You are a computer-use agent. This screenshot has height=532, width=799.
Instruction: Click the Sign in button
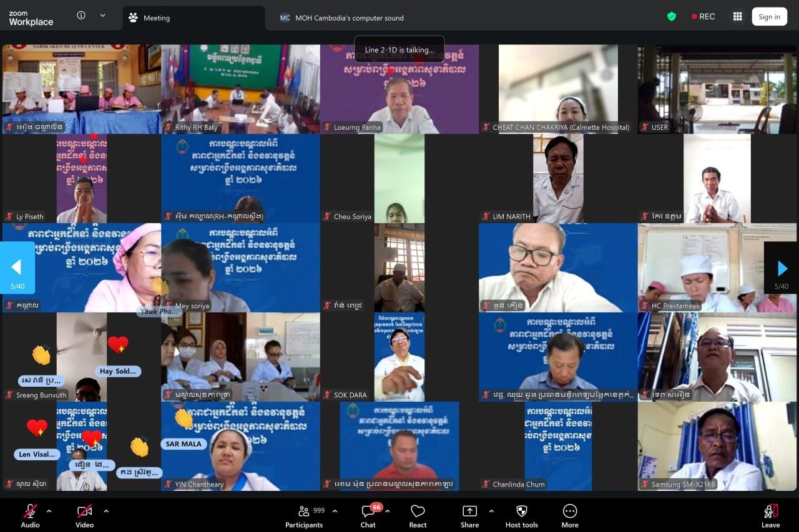(769, 17)
